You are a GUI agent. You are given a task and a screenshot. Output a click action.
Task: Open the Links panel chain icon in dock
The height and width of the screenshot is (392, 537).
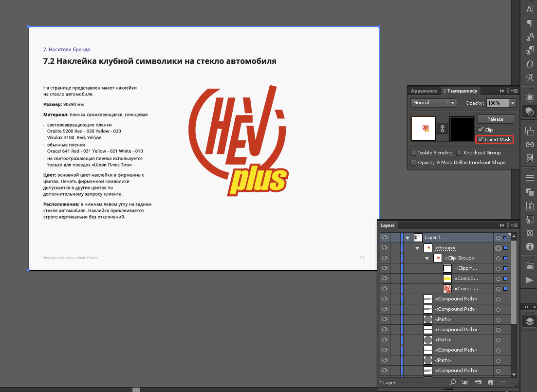click(x=530, y=145)
